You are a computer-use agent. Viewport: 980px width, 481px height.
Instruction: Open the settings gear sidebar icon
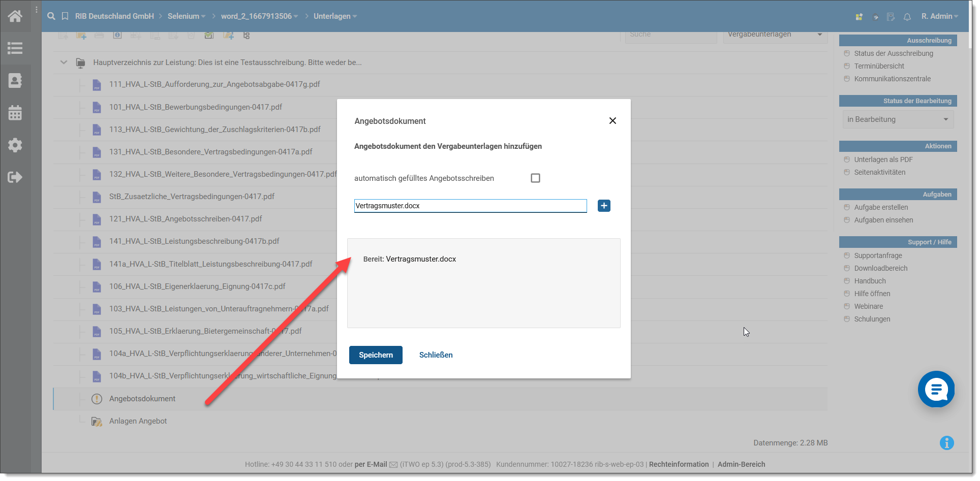[x=15, y=145]
